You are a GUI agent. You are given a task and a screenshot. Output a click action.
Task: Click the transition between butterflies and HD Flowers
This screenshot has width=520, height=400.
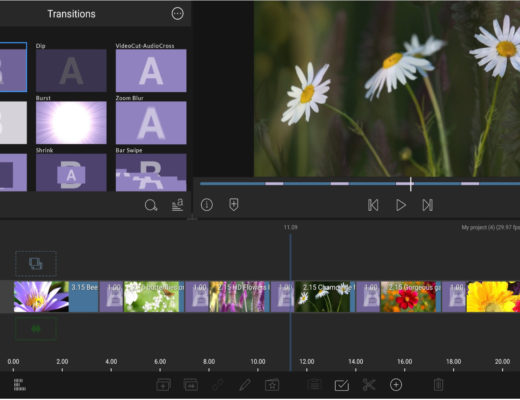click(197, 297)
